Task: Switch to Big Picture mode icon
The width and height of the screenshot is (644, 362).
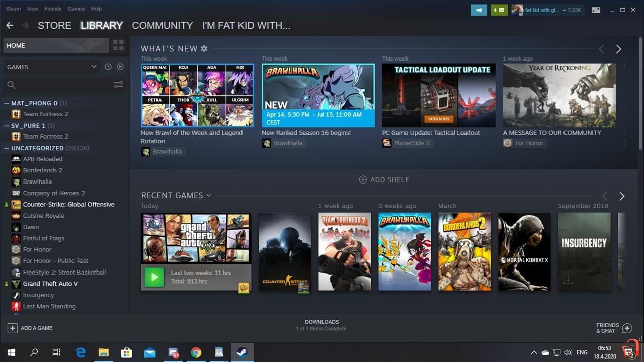Action: pos(596,10)
